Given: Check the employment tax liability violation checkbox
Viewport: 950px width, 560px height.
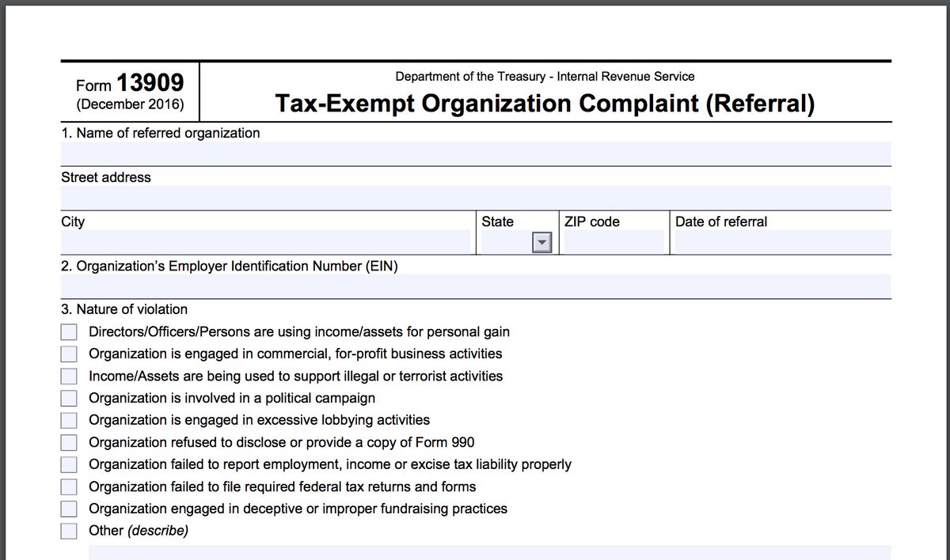Looking at the screenshot, I should click(x=68, y=464).
